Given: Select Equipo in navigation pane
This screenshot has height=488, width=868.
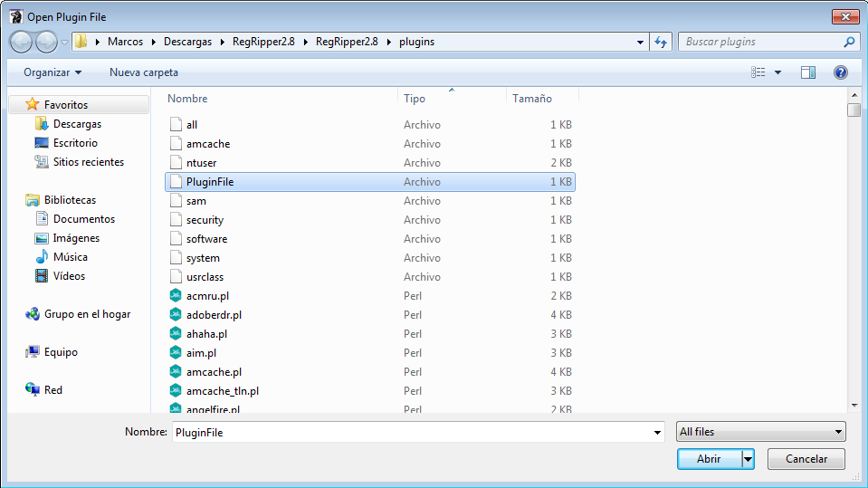Looking at the screenshot, I should (x=61, y=352).
